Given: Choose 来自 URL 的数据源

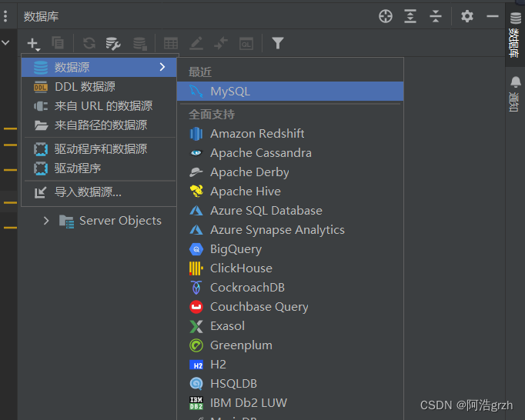Looking at the screenshot, I should point(99,106).
